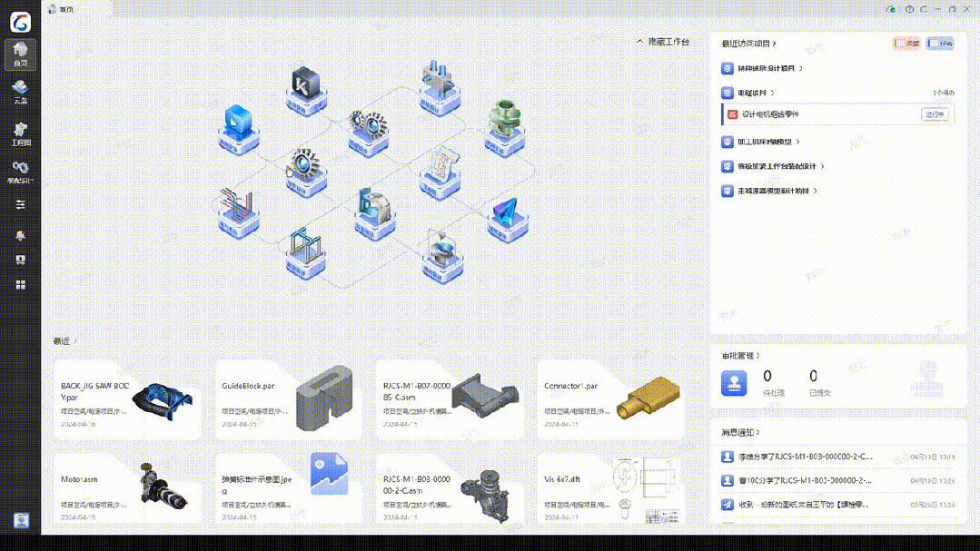Click the four-square apps grid icon
This screenshot has width=980, height=551.
pyautogui.click(x=21, y=285)
